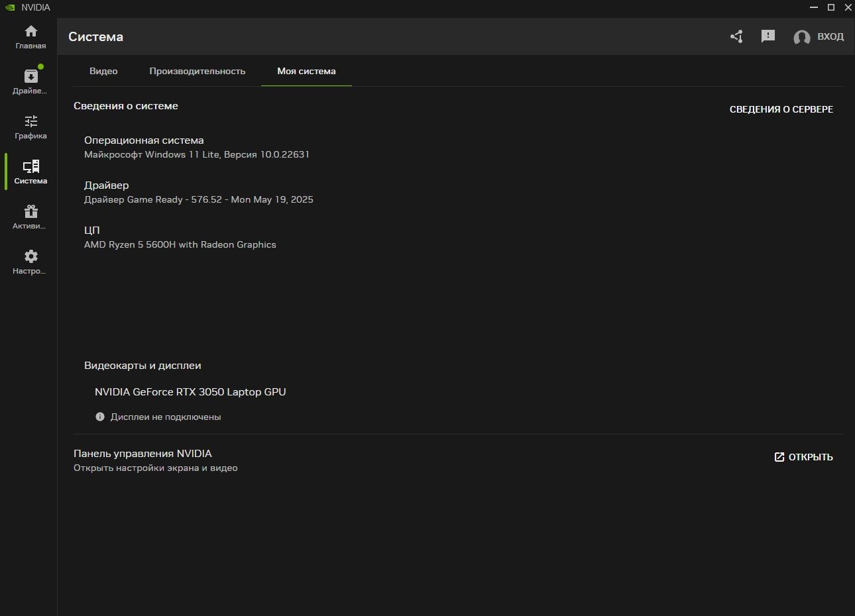Minimize the NVIDIA window
Viewport: 855px width, 616px height.
pos(814,7)
